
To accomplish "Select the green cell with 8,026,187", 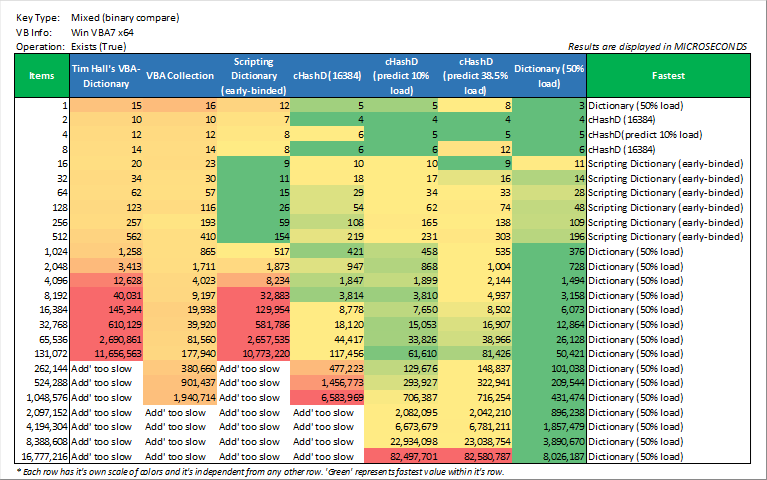I will pos(548,455).
